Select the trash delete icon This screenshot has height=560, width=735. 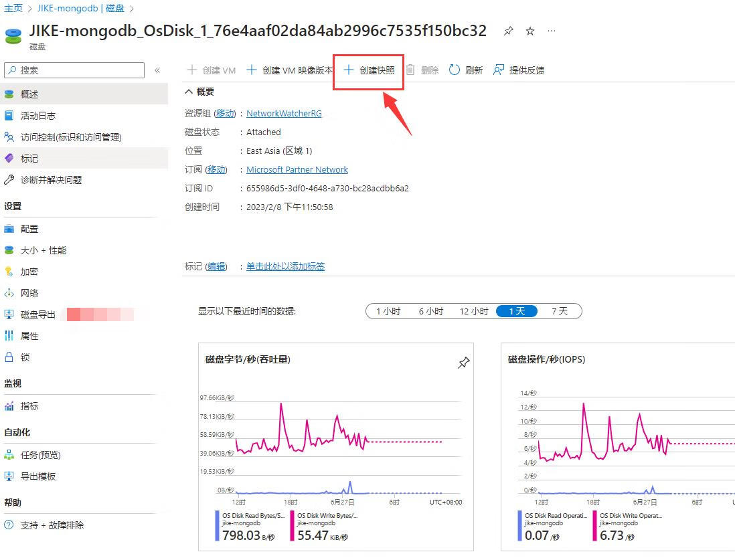coord(410,70)
